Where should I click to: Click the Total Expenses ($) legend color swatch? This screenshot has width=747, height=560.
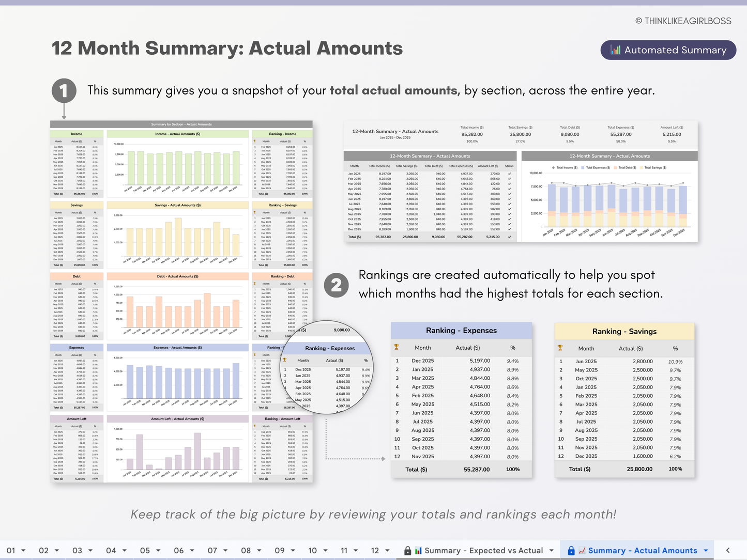click(x=582, y=168)
